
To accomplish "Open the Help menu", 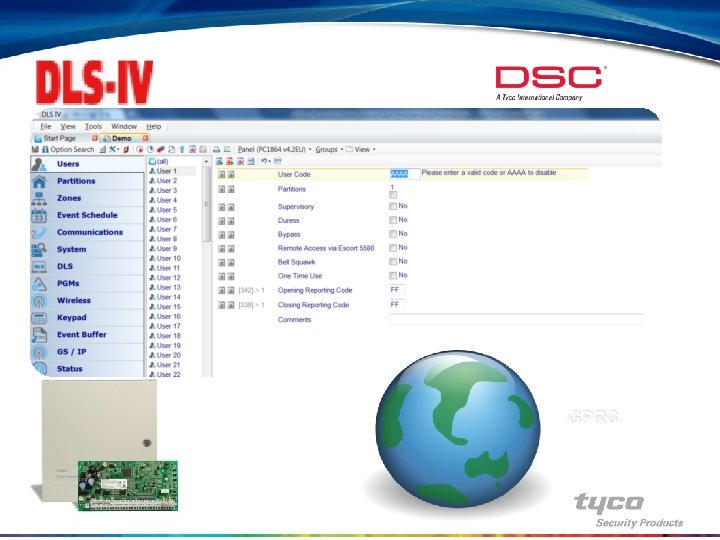I will [x=154, y=126].
